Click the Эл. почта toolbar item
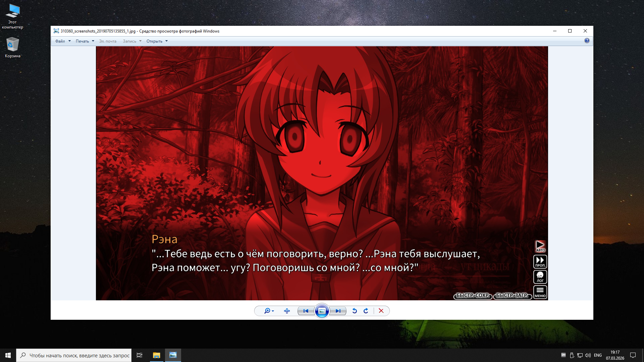This screenshot has height=362, width=644. click(108, 41)
